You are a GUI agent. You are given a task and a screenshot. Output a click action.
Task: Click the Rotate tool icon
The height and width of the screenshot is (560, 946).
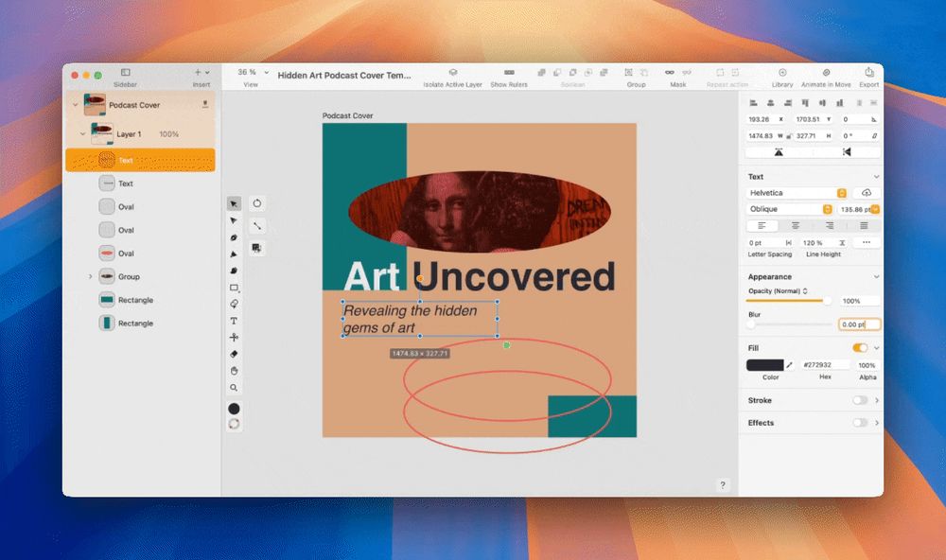pyautogui.click(x=257, y=203)
